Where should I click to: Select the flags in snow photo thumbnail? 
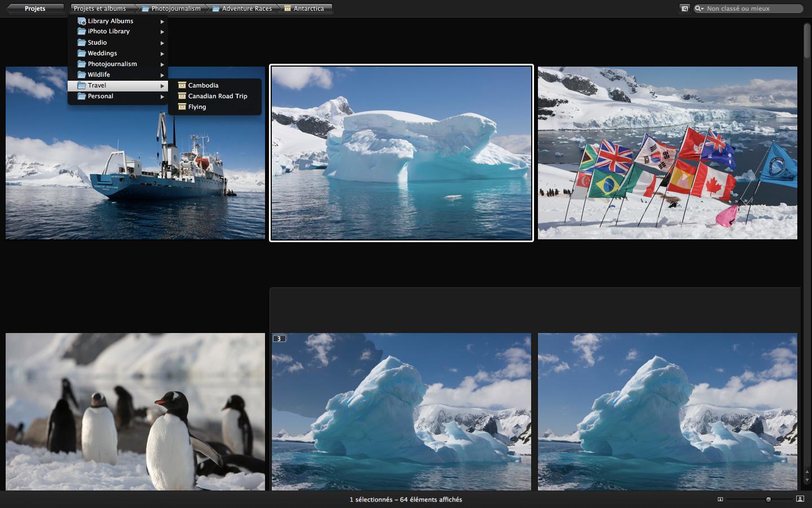pyautogui.click(x=667, y=153)
